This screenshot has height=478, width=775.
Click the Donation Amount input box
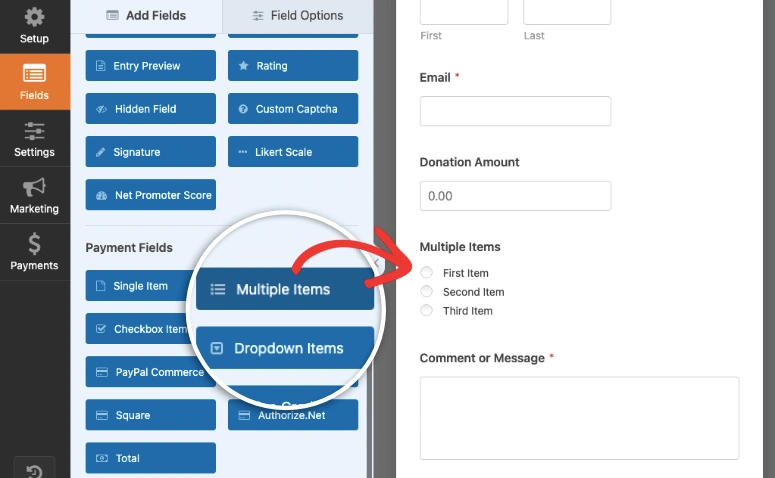tap(515, 196)
